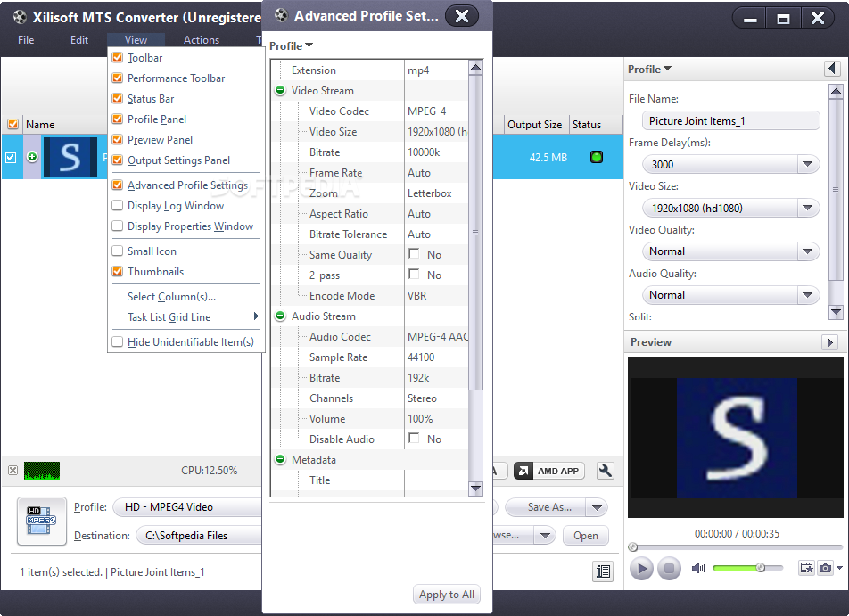The height and width of the screenshot is (616, 849).
Task: Click the CPU usage graph thumbnail
Action: coord(42,471)
